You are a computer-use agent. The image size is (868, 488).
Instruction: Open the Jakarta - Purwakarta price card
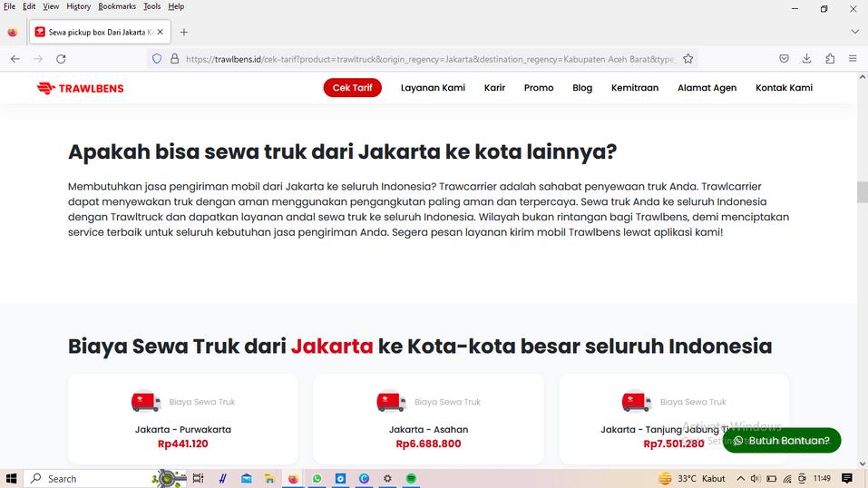182,419
